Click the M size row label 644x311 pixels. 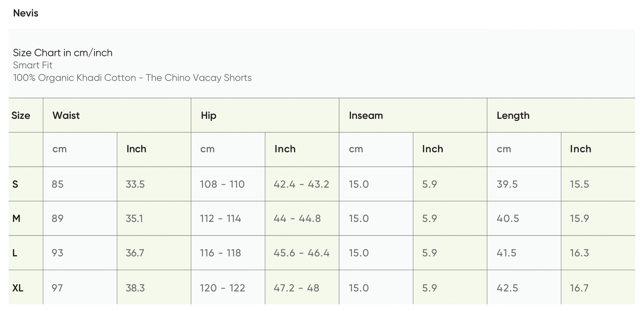[x=16, y=219]
